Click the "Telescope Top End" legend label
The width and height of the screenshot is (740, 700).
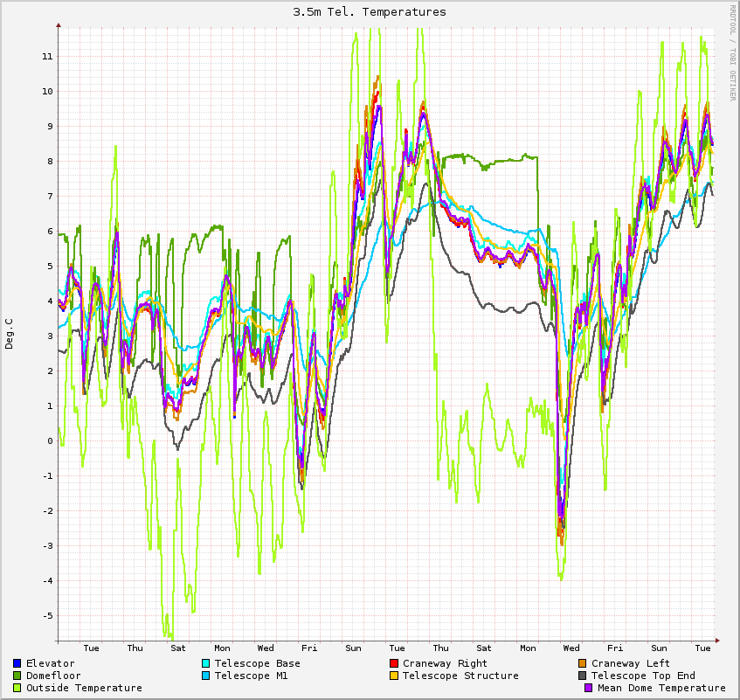[643, 676]
